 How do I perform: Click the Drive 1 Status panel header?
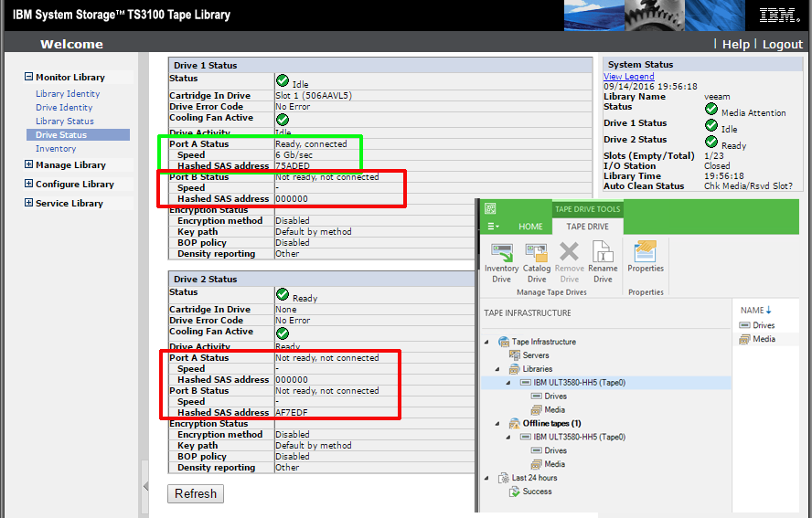point(380,65)
